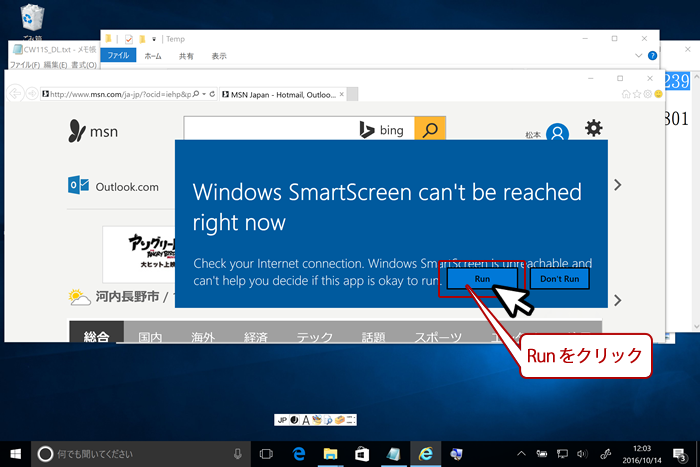Open ファイル(F) menu in Notepad window
This screenshot has height=467, width=700.
coord(25,65)
